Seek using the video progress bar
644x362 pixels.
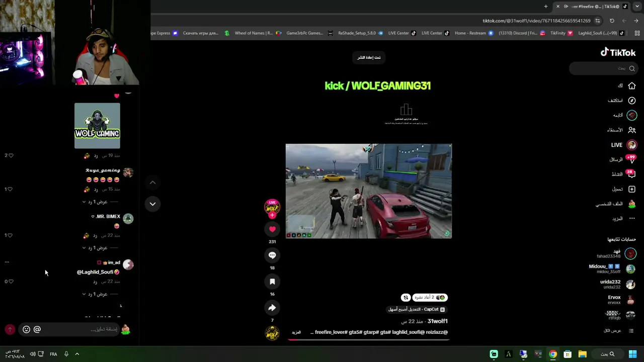click(368, 339)
